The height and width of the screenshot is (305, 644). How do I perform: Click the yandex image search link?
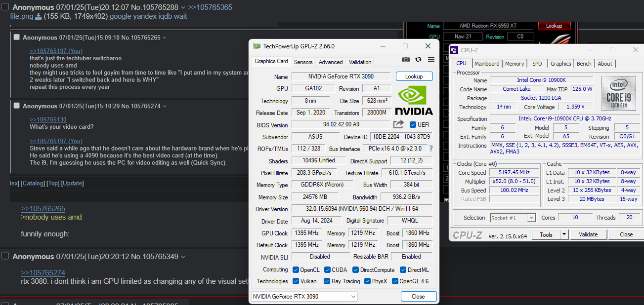tap(145, 16)
